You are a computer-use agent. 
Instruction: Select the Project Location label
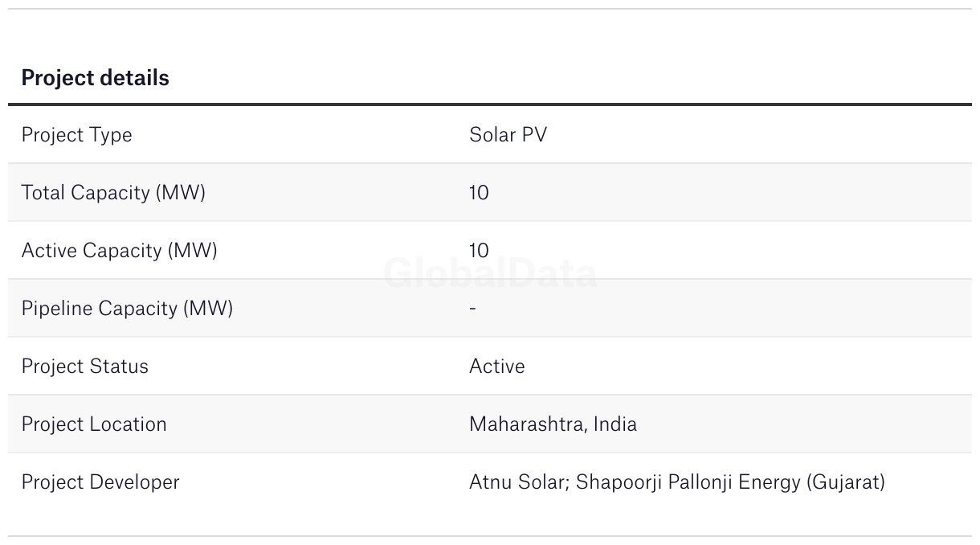point(94,424)
